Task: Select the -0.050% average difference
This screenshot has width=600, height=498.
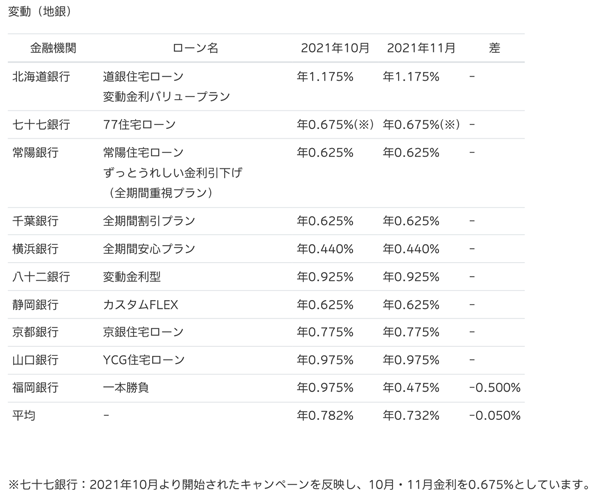Action: click(x=495, y=416)
